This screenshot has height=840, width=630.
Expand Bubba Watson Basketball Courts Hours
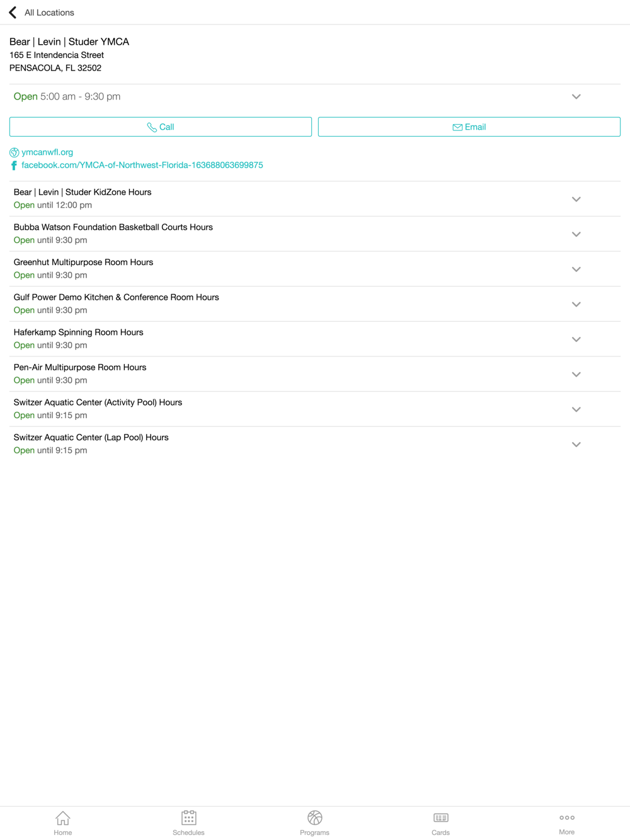point(315,234)
